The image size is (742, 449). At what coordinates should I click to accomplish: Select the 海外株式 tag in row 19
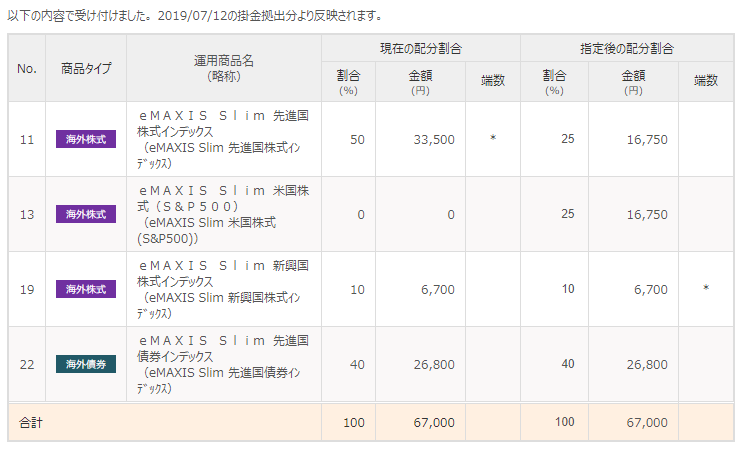point(86,289)
